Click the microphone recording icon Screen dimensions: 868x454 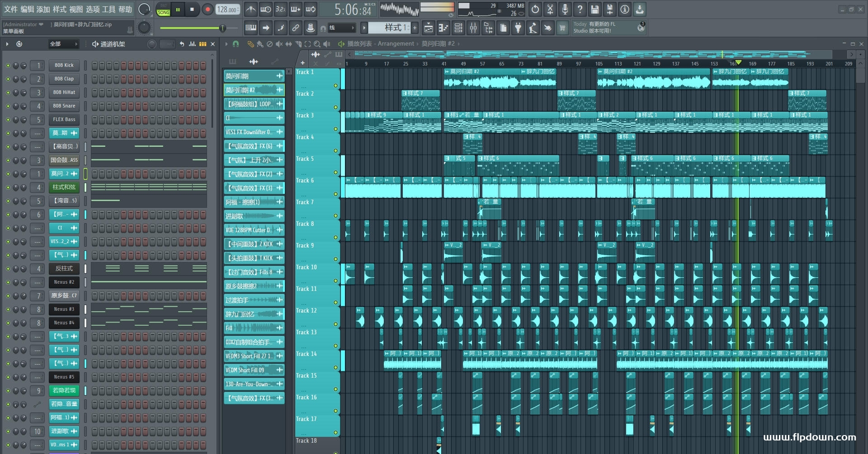pos(565,9)
